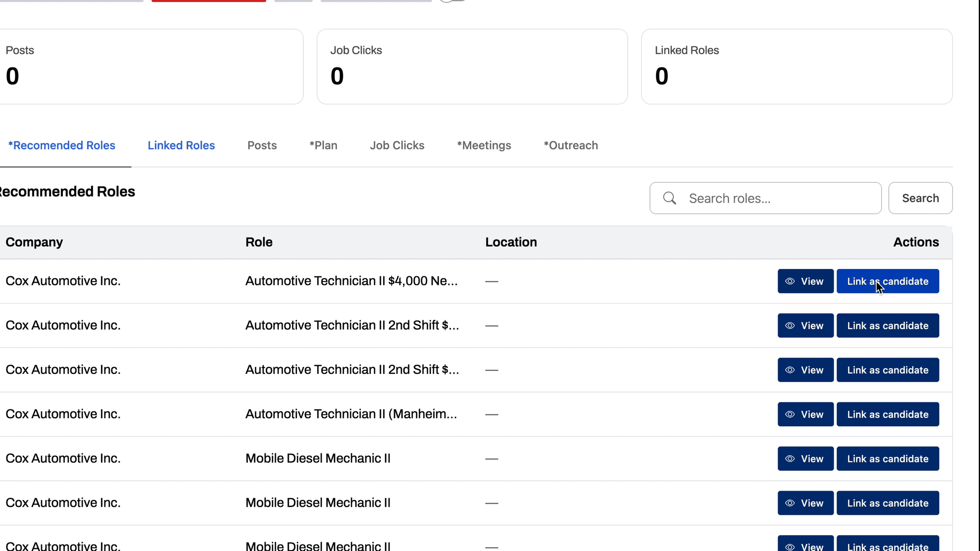Click View on the second Mobile Diesel Mechanic II row
Screen dimensions: 980x551
(805, 503)
